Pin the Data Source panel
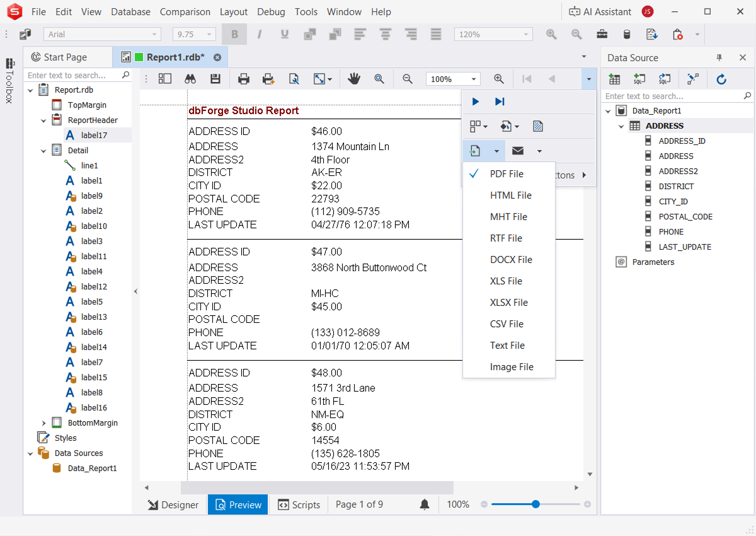The height and width of the screenshot is (536, 756). click(719, 57)
